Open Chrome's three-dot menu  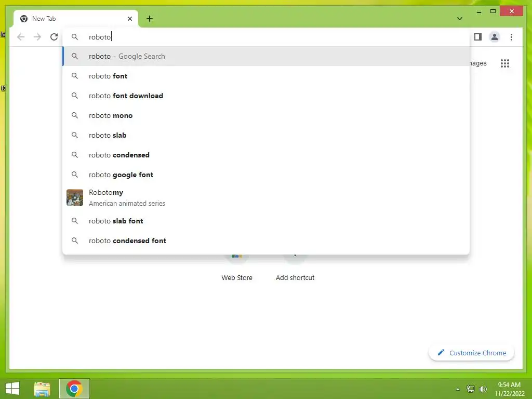pos(511,37)
